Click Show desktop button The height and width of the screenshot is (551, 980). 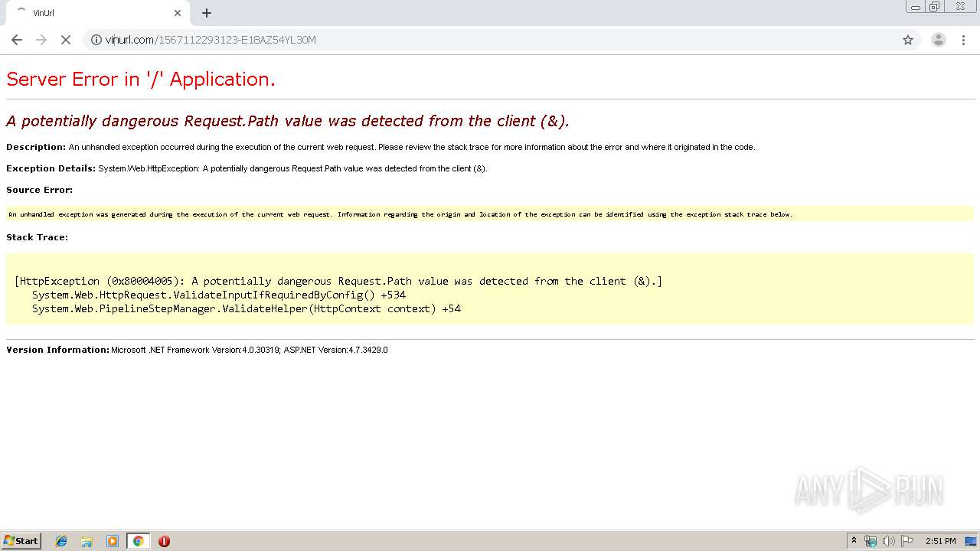click(971, 541)
